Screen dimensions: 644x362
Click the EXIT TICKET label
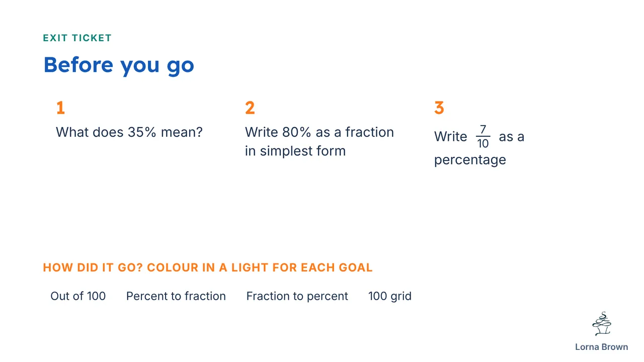(77, 38)
